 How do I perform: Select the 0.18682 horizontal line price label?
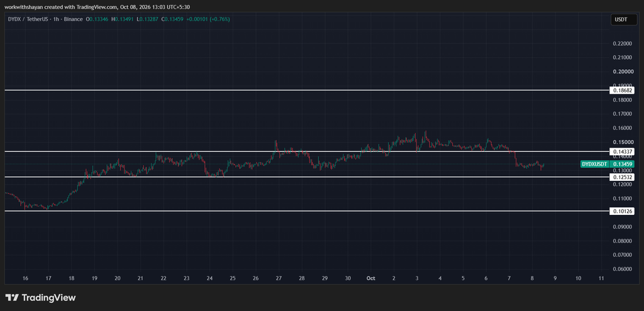tap(623, 90)
